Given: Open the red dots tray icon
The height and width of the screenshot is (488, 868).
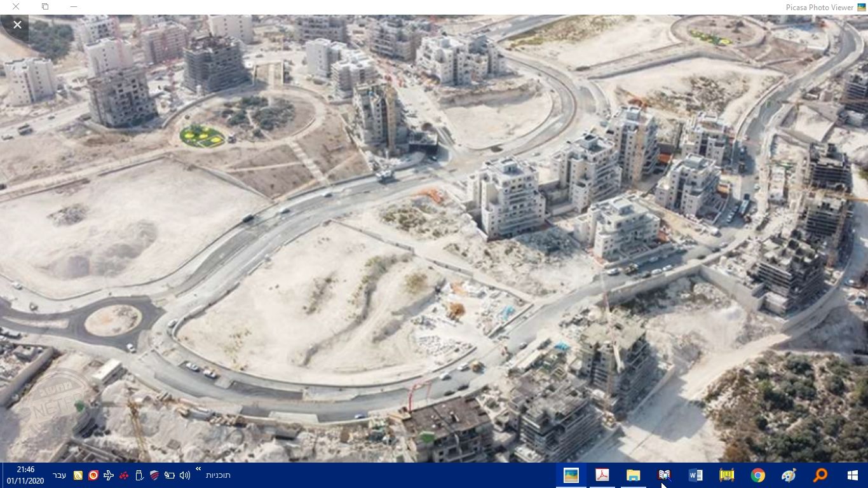Looking at the screenshot, I should click(124, 475).
